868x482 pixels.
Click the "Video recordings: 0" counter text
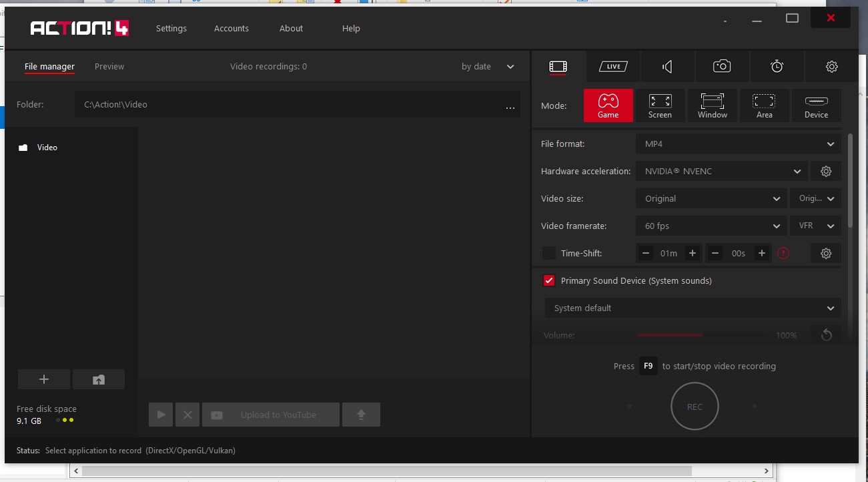point(268,66)
